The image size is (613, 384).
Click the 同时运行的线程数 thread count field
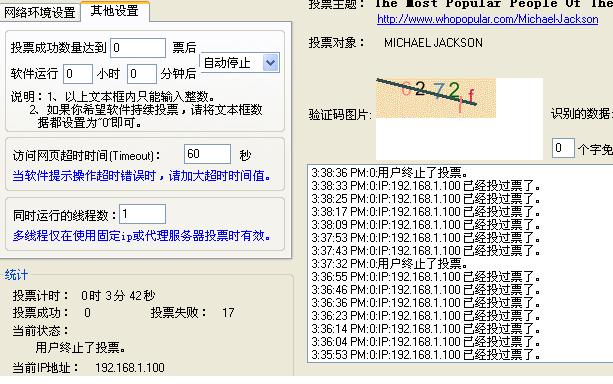(x=142, y=214)
